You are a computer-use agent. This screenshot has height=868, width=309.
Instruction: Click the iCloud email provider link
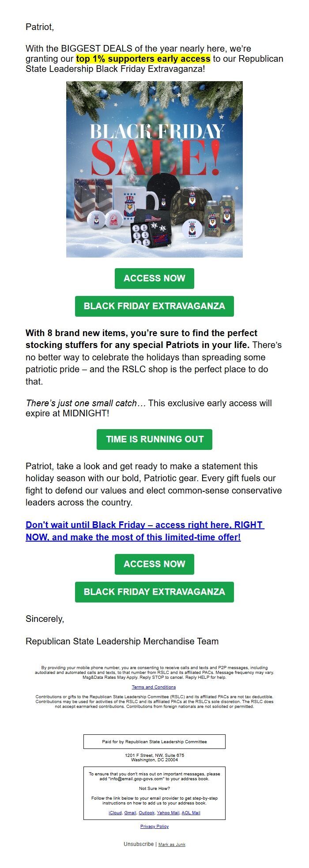[115, 812]
